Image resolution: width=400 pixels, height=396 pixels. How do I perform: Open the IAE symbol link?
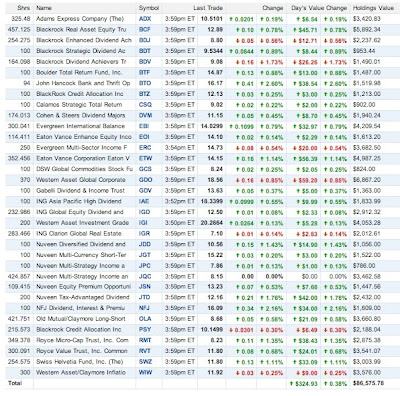[144, 201]
